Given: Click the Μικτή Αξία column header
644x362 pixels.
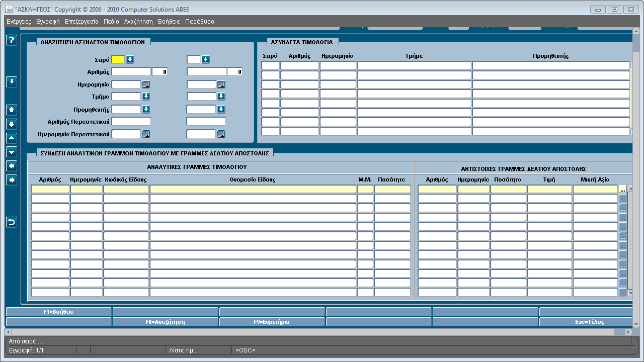Looking at the screenshot, I should [595, 179].
